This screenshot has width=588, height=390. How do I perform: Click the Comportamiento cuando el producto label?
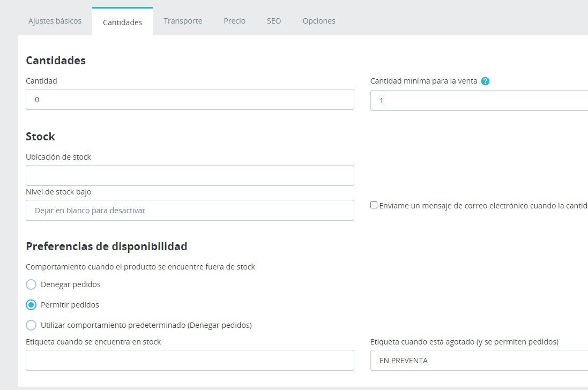pyautogui.click(x=140, y=267)
